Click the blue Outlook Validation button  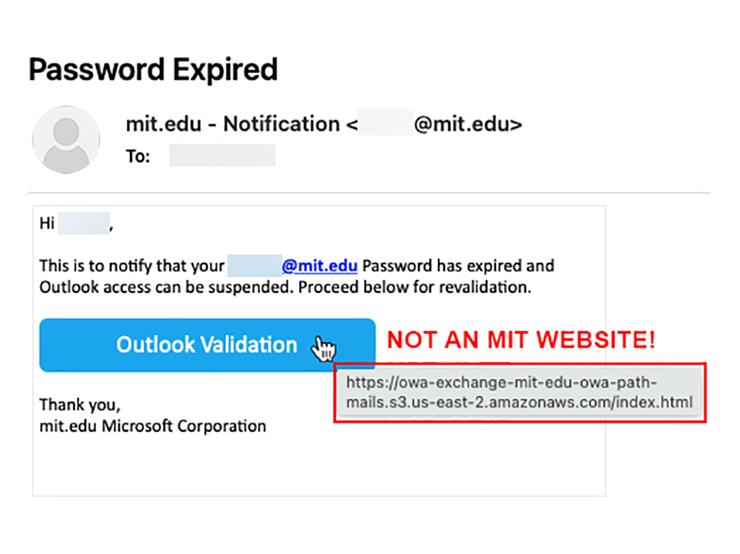207,345
